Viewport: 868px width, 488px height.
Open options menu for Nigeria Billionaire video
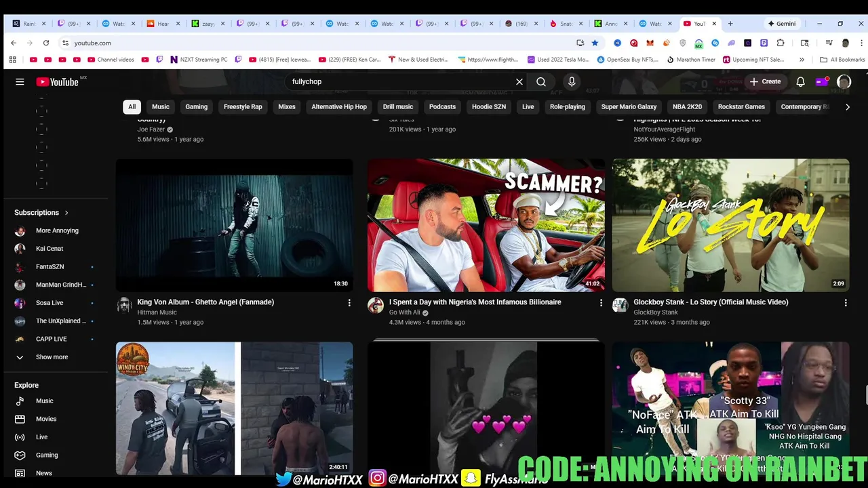(x=601, y=302)
